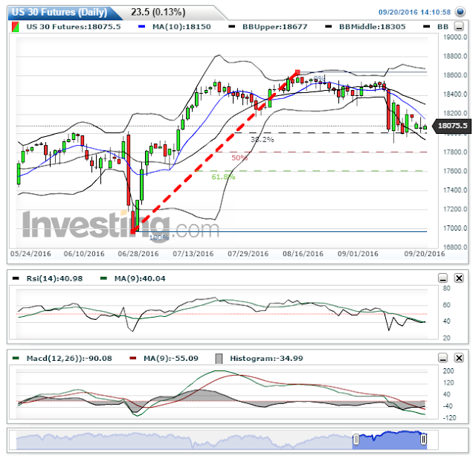Screen dimensions: 476x459
Task: Click the unshaded left area of the navigator
Action: pos(184,440)
